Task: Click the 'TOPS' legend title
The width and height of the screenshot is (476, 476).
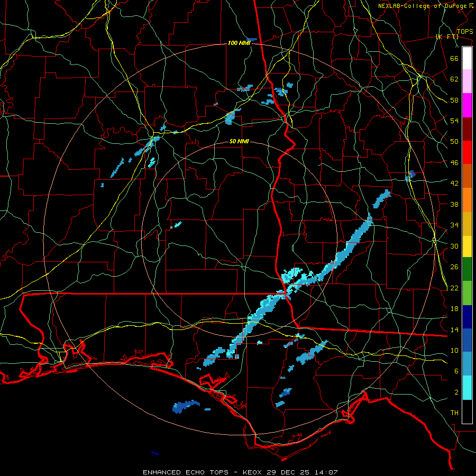Action: click(x=465, y=32)
